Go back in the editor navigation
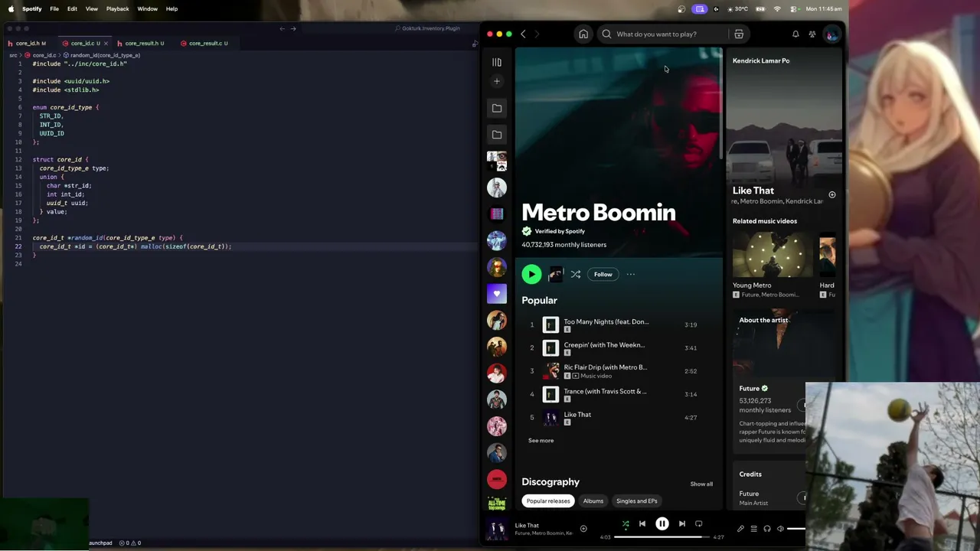This screenshot has height=551, width=980. (282, 28)
